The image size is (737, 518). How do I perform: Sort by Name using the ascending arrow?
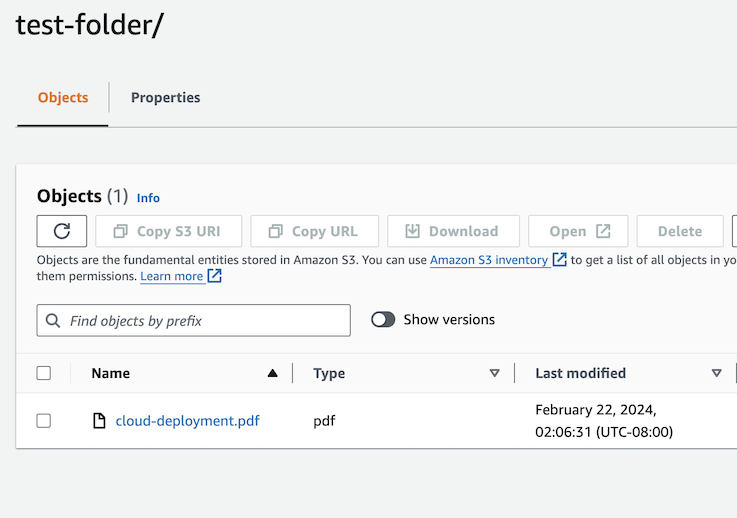point(272,373)
